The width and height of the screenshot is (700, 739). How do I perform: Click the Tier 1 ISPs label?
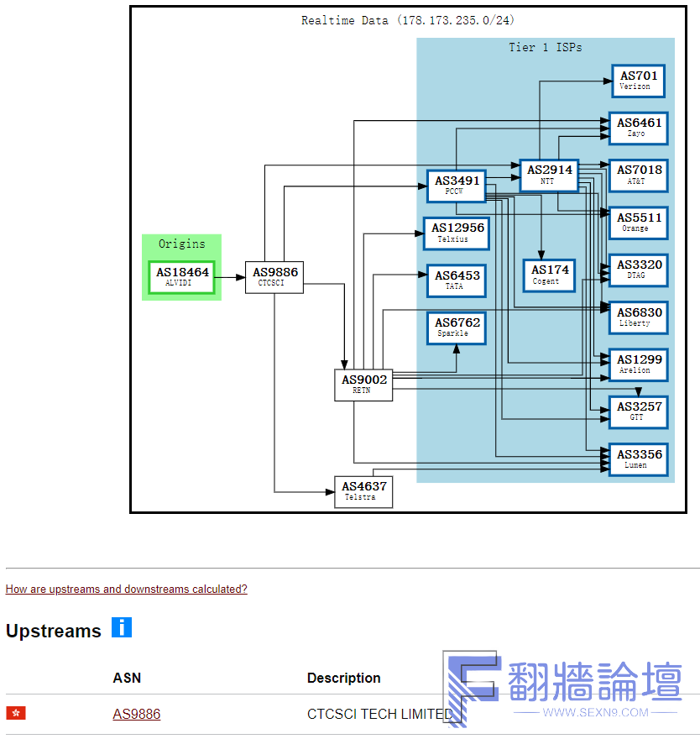click(x=545, y=47)
